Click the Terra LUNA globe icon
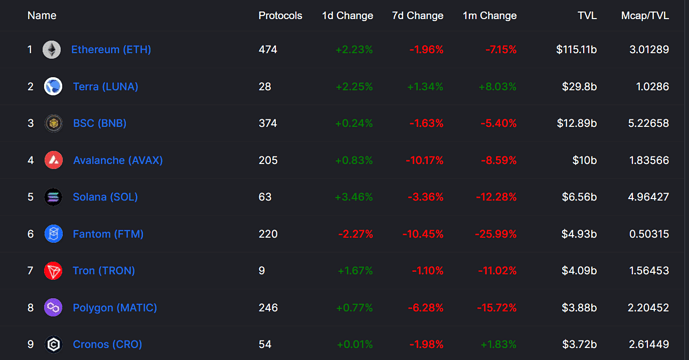The image size is (689, 360). pyautogui.click(x=53, y=87)
